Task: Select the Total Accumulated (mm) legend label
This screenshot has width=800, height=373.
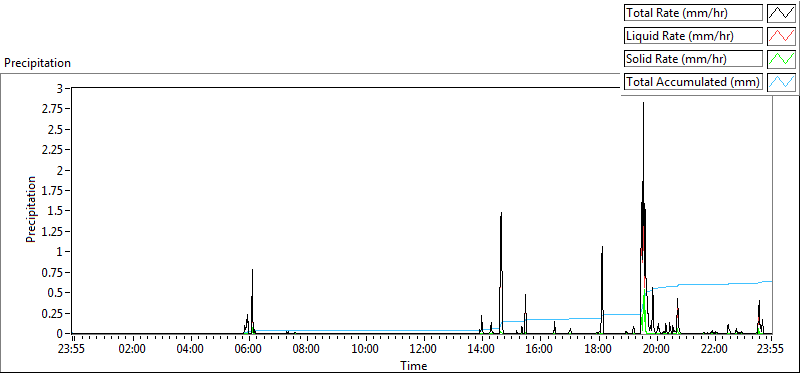Action: 693,82
